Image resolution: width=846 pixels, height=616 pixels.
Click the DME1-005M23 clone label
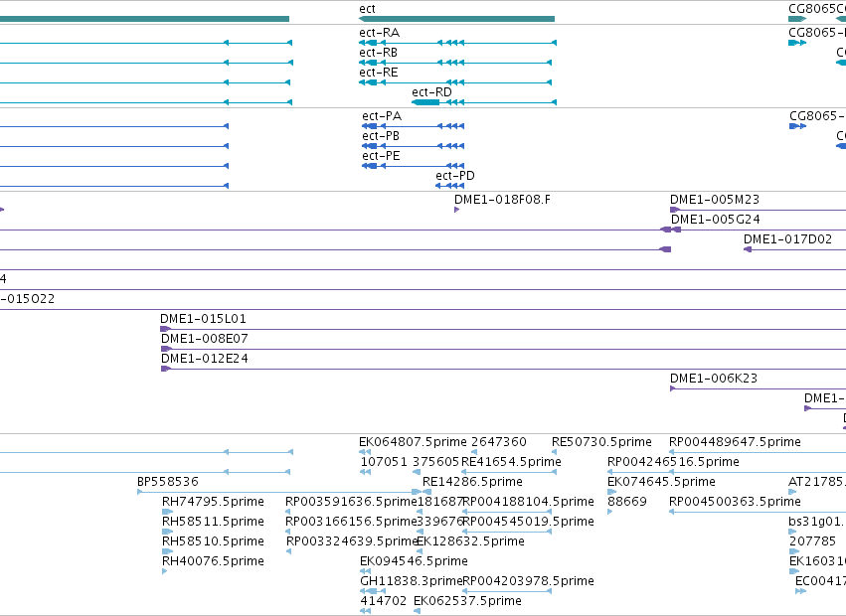715,200
